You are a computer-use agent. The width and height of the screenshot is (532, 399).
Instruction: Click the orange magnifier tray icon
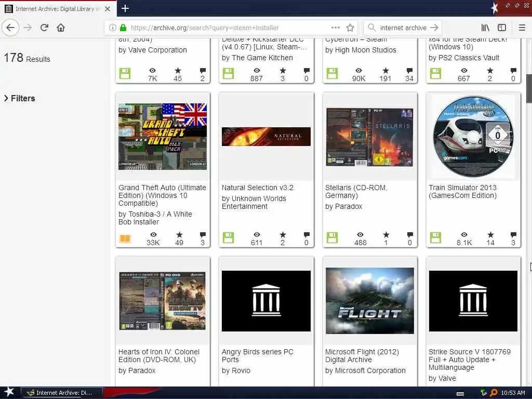[494, 393]
